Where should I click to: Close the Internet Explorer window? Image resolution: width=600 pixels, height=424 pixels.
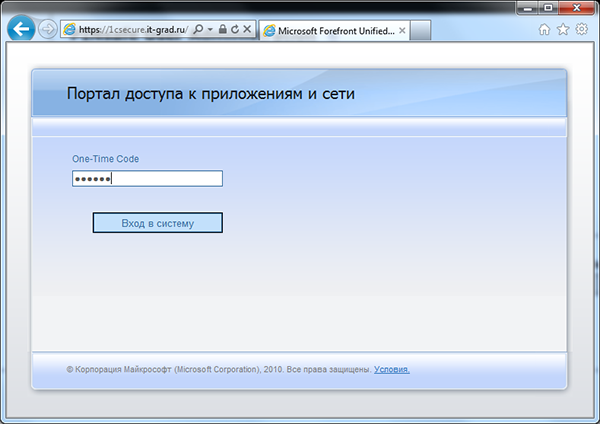577,8
